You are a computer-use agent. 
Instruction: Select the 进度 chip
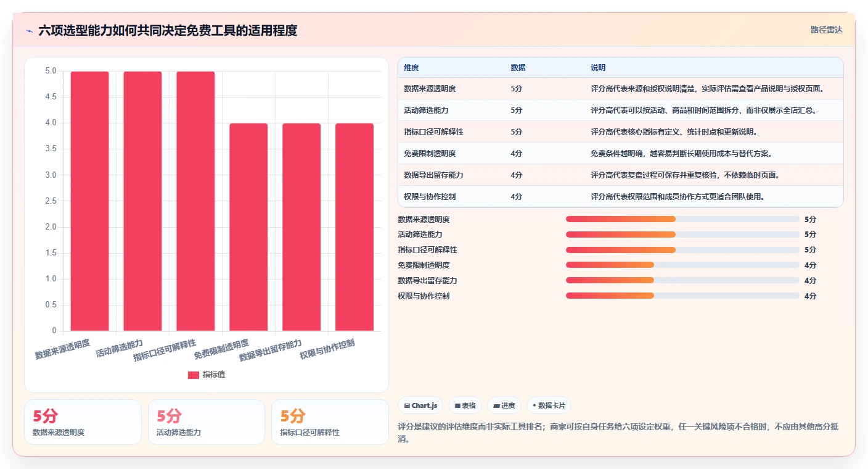504,405
